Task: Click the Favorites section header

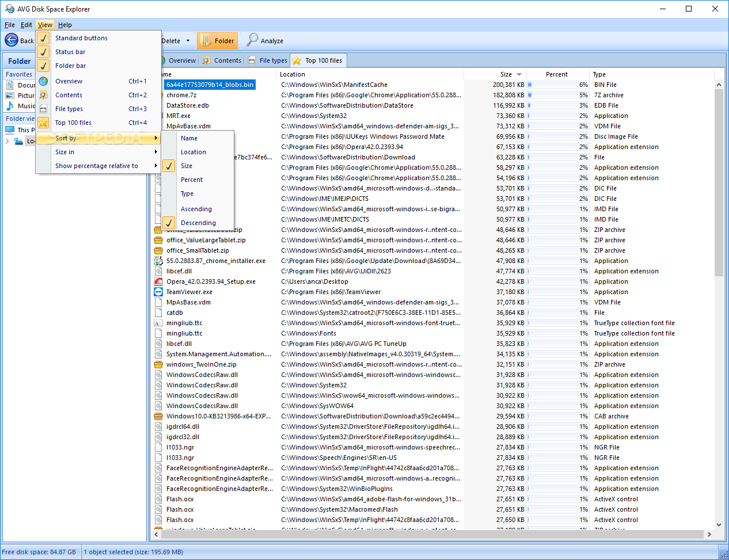Action: coord(19,74)
